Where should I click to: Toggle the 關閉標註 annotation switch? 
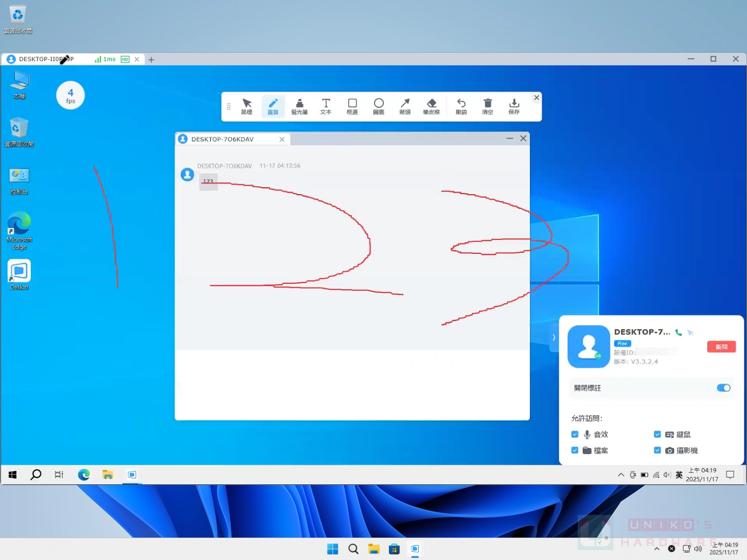coord(723,388)
